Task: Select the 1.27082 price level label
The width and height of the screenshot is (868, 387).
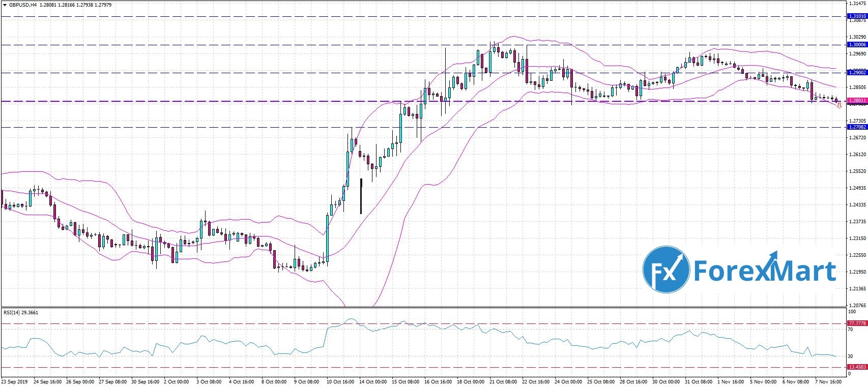Action: point(857,127)
